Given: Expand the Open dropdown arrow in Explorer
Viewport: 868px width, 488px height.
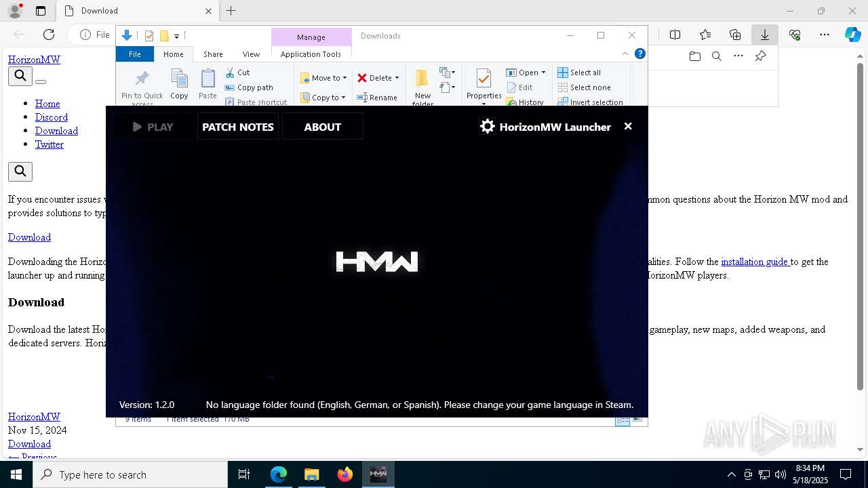Looking at the screenshot, I should (543, 73).
